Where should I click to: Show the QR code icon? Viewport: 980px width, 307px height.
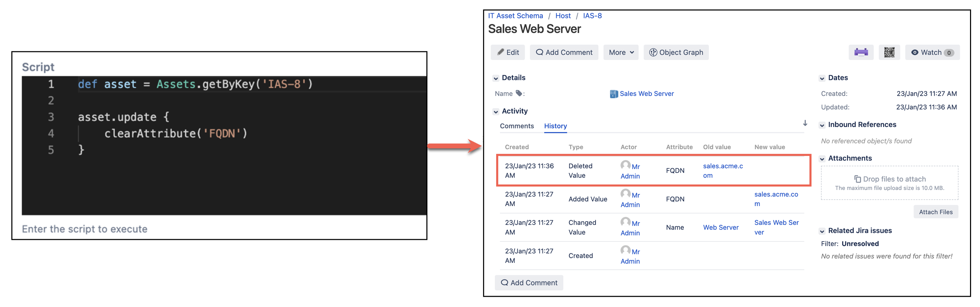tap(889, 52)
